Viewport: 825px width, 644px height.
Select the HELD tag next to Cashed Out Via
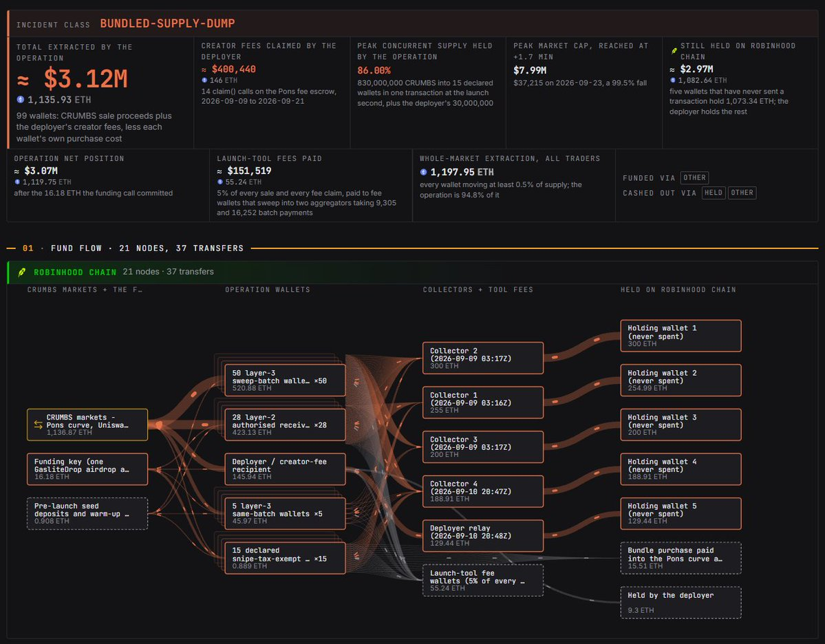714,193
